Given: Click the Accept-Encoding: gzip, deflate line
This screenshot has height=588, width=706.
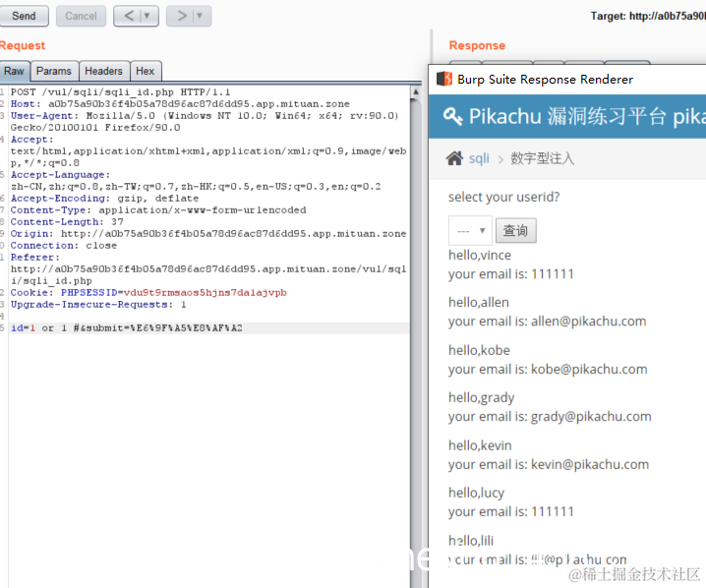Looking at the screenshot, I should pyautogui.click(x=104, y=199).
